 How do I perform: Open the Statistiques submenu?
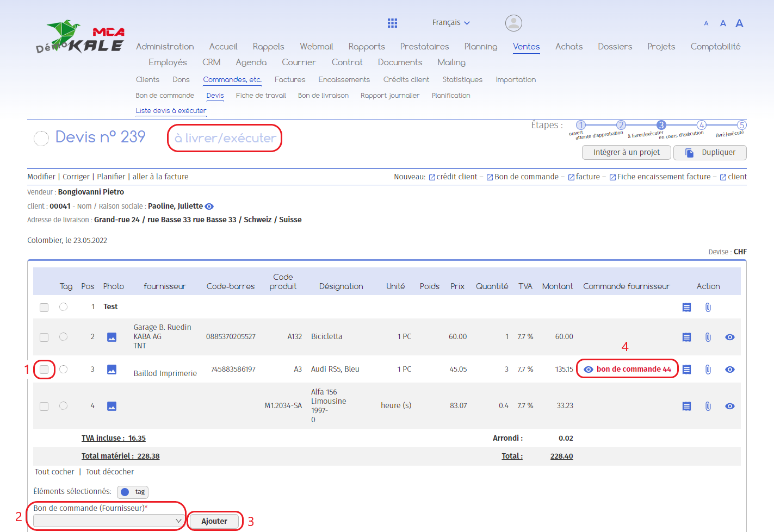pos(462,80)
